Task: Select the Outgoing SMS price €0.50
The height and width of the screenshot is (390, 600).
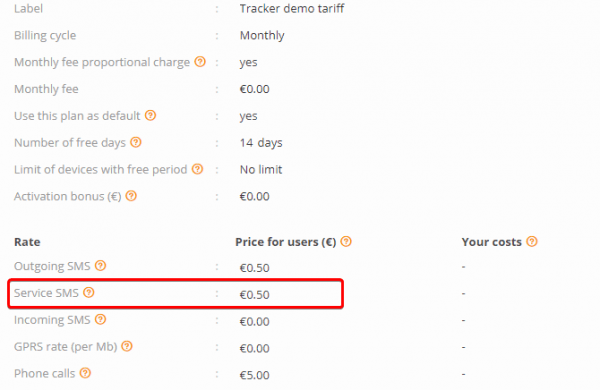Action: click(x=254, y=268)
